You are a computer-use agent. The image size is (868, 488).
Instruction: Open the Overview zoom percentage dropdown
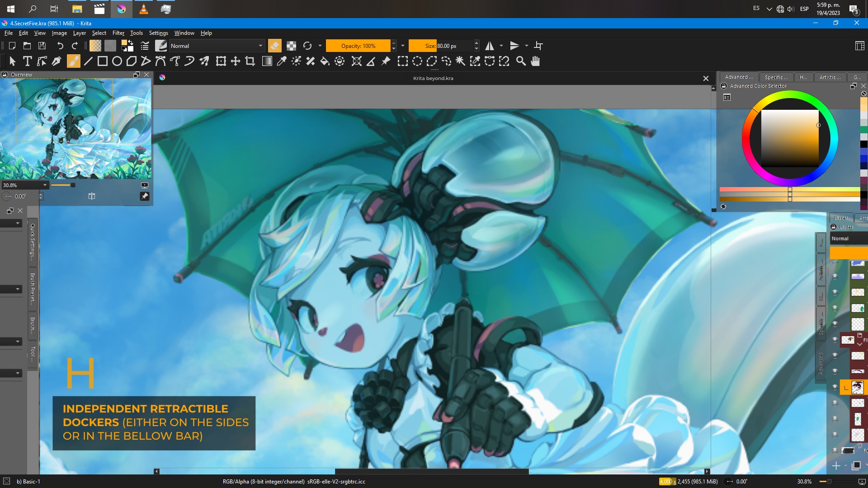point(25,185)
